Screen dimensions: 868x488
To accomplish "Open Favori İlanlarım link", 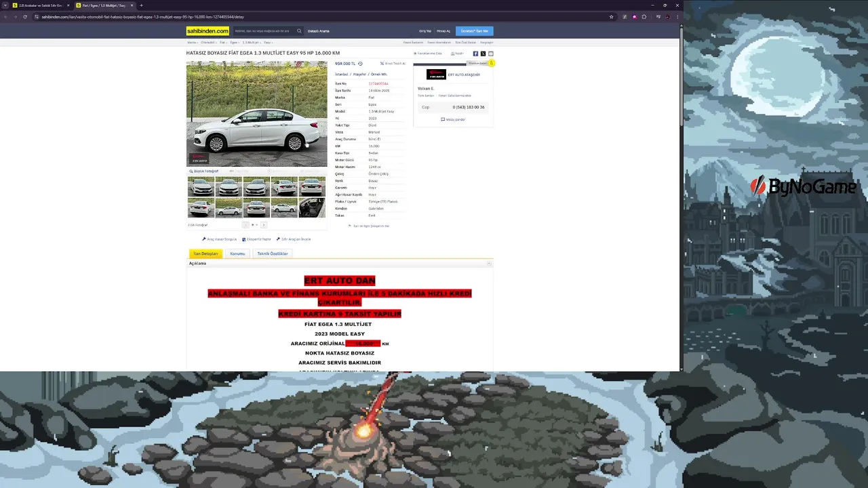I will click(413, 42).
